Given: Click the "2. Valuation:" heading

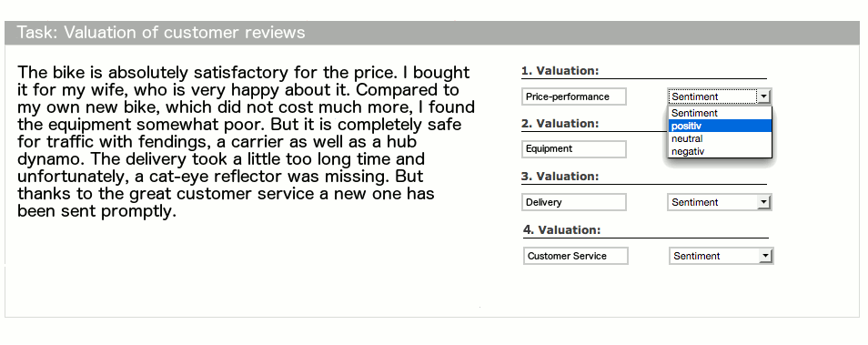Looking at the screenshot, I should click(560, 124).
